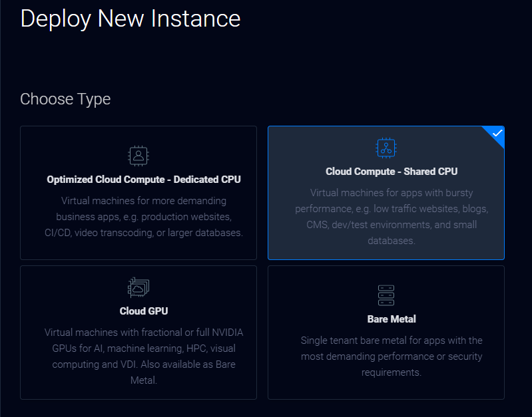Pick the highlighted Shared CPU instance card
532x417 pixels.
(x=386, y=193)
